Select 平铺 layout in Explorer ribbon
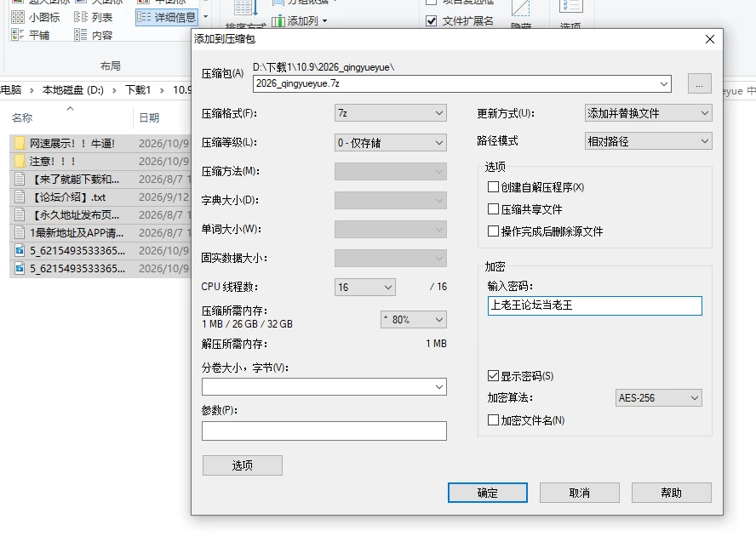 click(31, 35)
